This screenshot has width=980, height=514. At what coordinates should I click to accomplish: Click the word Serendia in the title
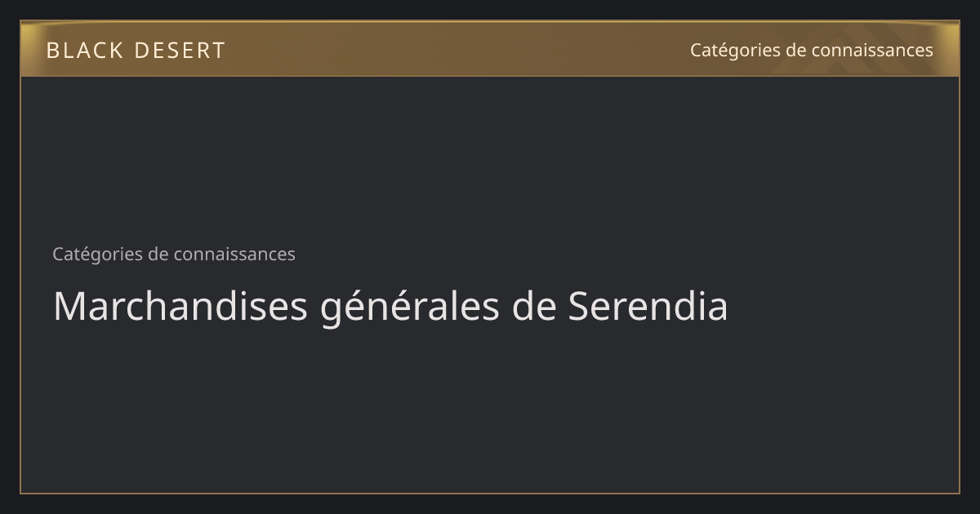[x=648, y=307]
